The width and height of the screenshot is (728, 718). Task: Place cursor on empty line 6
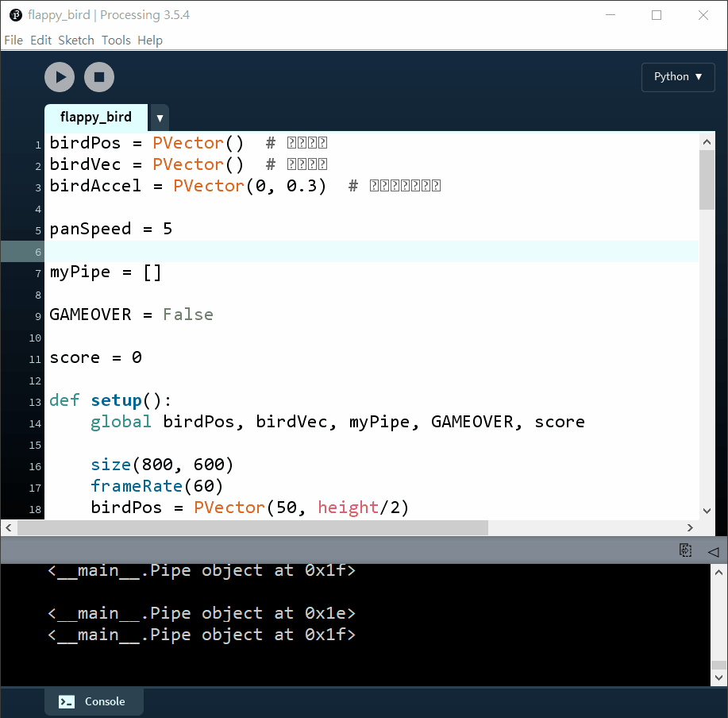coord(318,251)
